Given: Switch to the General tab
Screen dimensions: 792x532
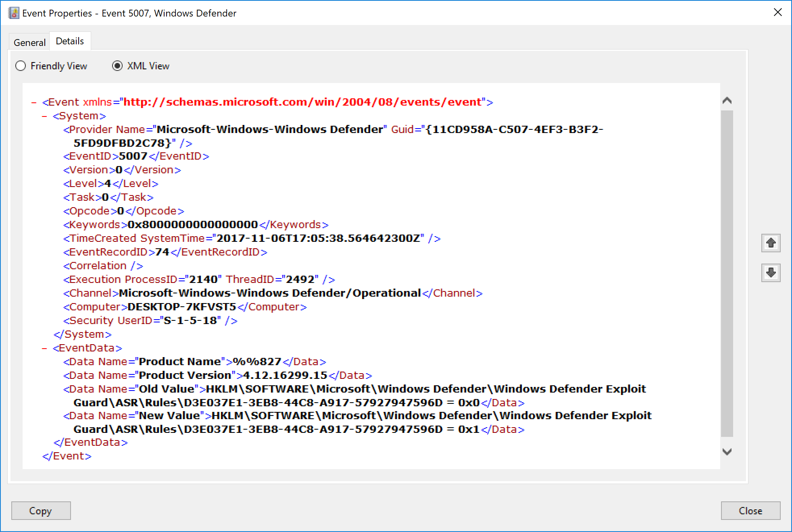Looking at the screenshot, I should coord(29,42).
